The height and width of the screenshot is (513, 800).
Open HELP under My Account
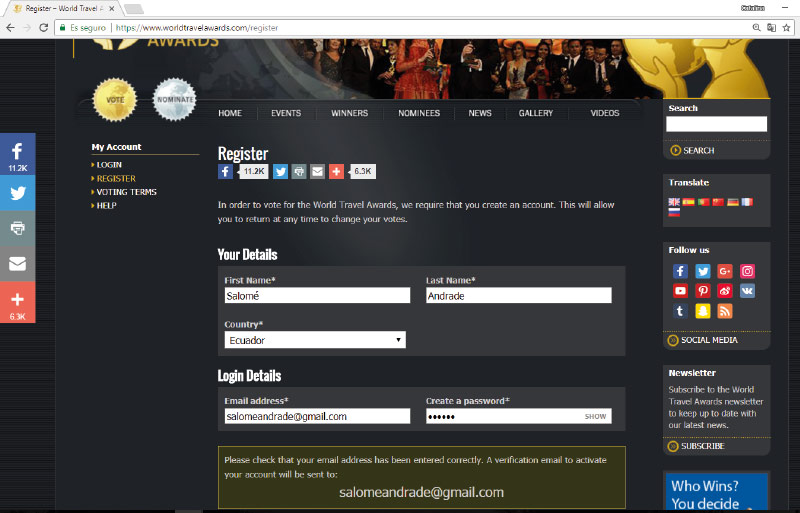(x=106, y=205)
